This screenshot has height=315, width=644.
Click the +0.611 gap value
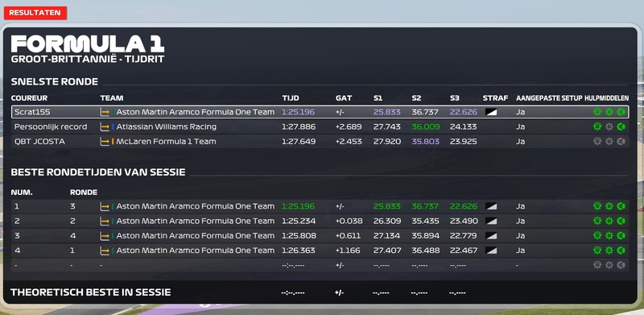coord(348,235)
